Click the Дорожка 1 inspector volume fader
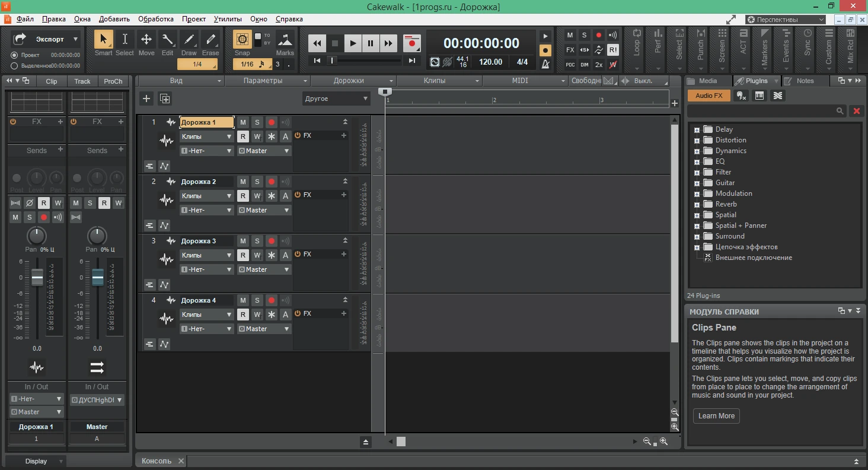 (37, 277)
